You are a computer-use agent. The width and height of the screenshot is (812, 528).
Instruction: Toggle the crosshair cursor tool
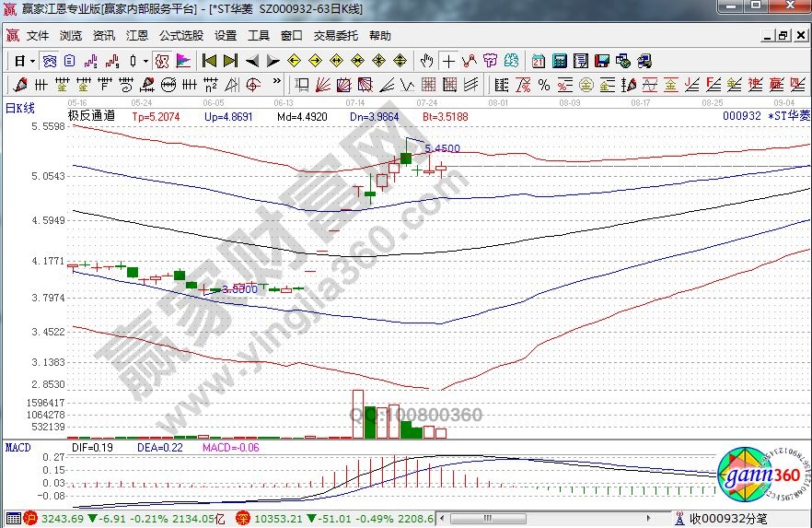point(448,61)
